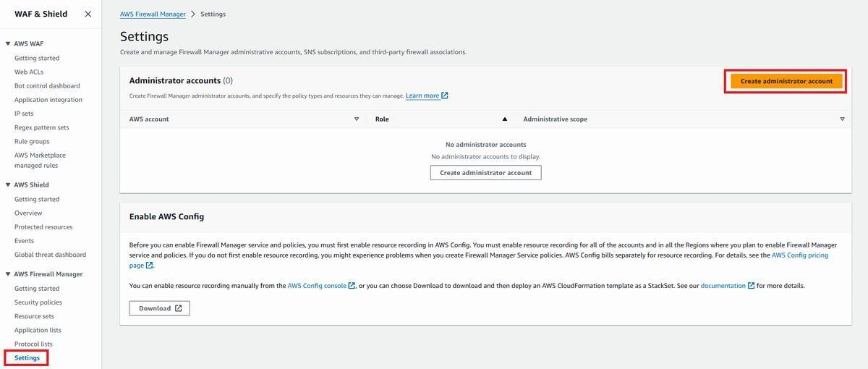The width and height of the screenshot is (868, 369).
Task: Click orange Create administrator account button
Action: click(786, 81)
